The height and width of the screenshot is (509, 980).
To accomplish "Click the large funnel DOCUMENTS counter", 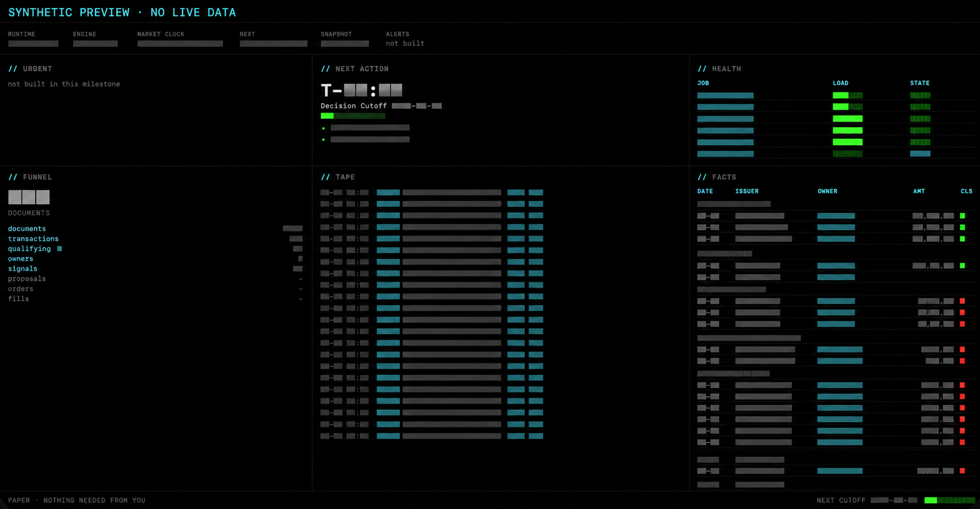I will click(x=29, y=197).
